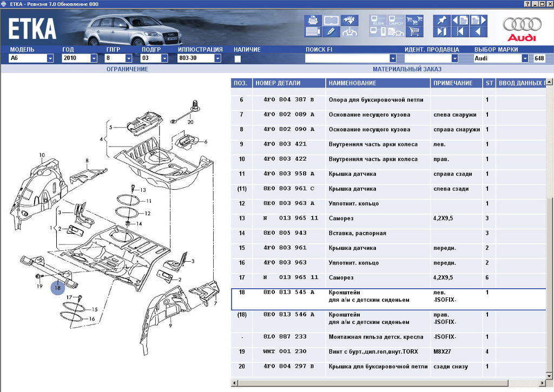Click the empty frame icon in the toolbar
The image size is (554, 392).
point(331,20)
